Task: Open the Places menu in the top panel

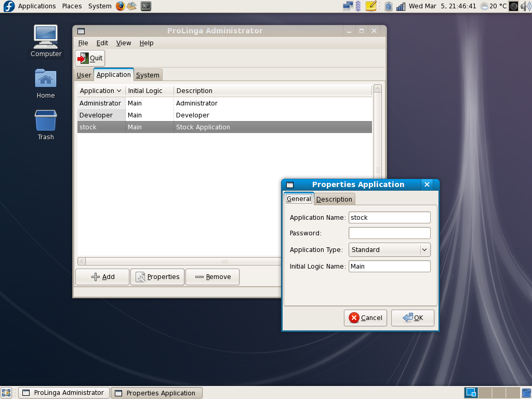Action: (x=72, y=6)
